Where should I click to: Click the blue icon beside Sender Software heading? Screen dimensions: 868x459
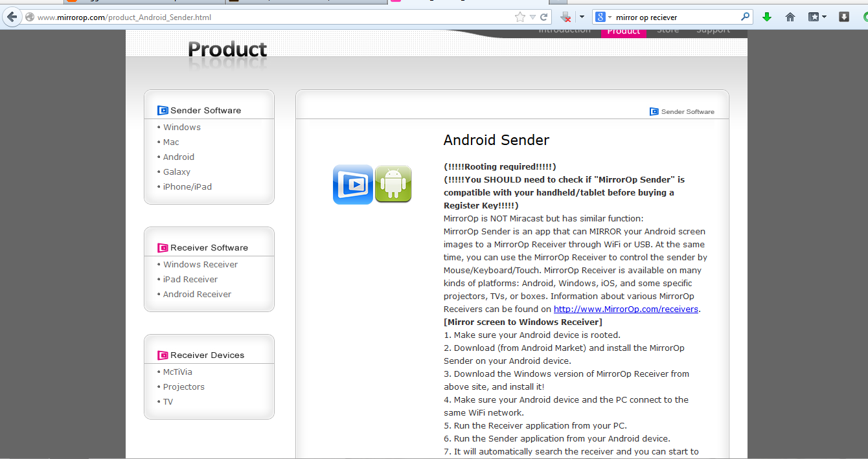(163, 111)
